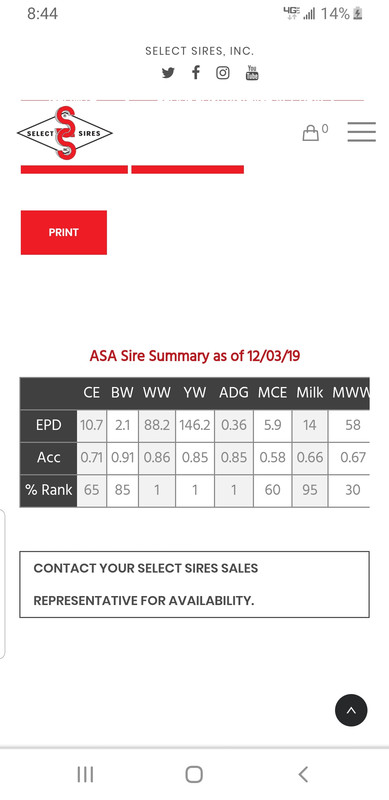Open the Twitter social link
Image resolution: width=389 pixels, height=800 pixels.
pyautogui.click(x=168, y=73)
